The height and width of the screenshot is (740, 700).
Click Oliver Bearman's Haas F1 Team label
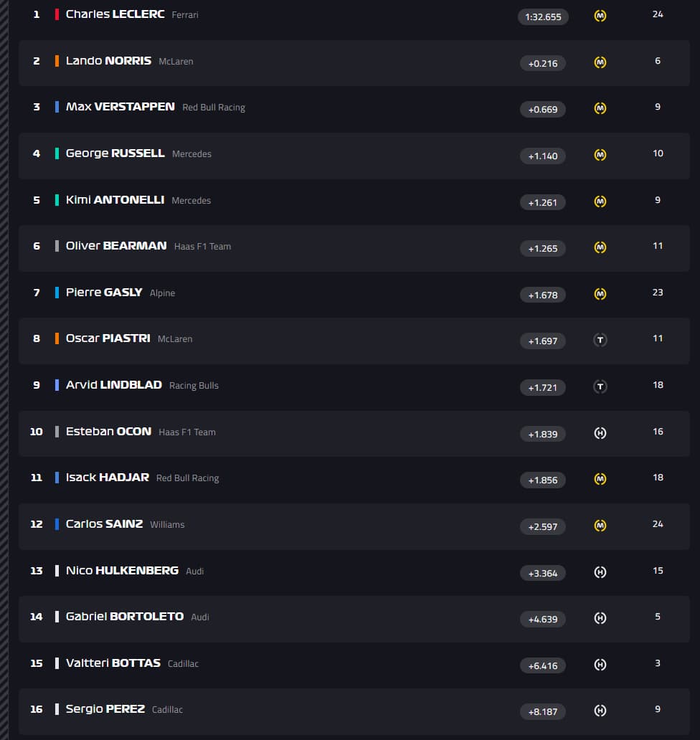pyautogui.click(x=202, y=247)
